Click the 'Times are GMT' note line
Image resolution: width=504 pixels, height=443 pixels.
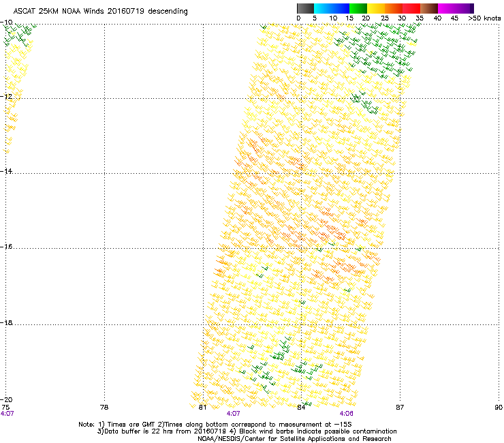pyautogui.click(x=215, y=425)
